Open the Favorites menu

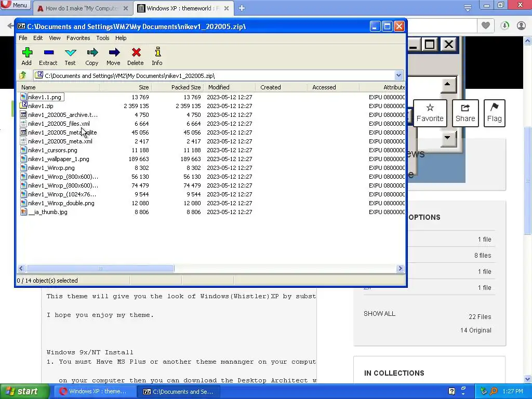point(78,38)
